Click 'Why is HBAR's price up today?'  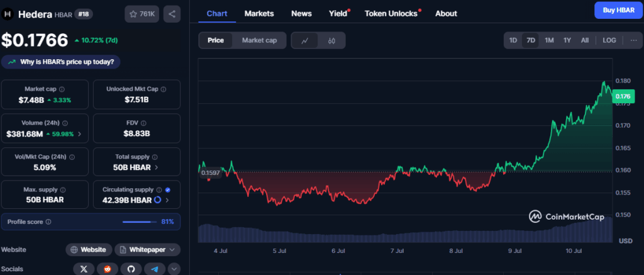61,62
